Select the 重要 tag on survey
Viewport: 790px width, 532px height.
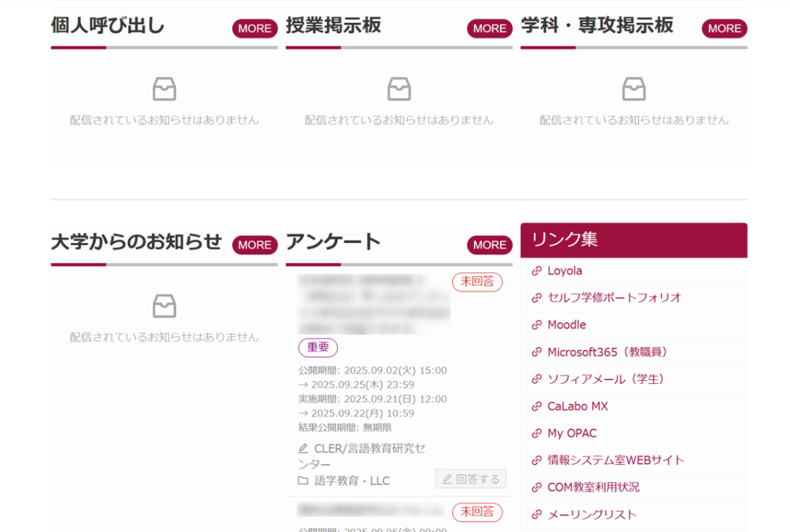tap(318, 348)
